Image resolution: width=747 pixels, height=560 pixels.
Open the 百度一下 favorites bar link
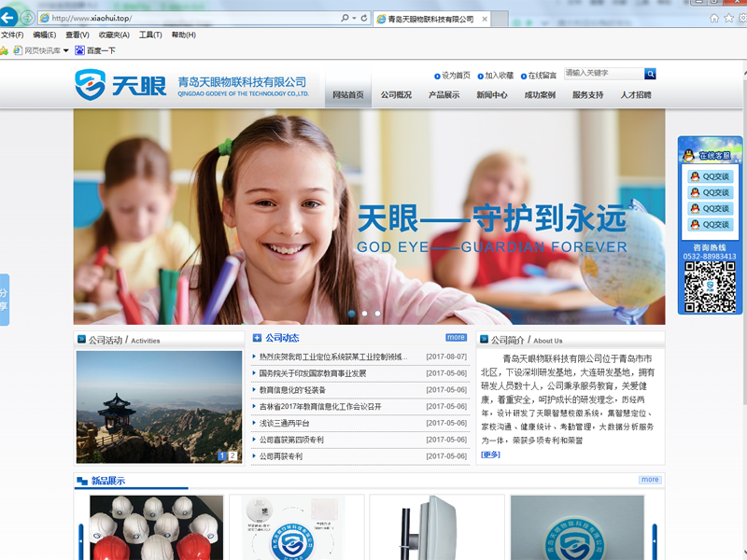click(x=95, y=50)
